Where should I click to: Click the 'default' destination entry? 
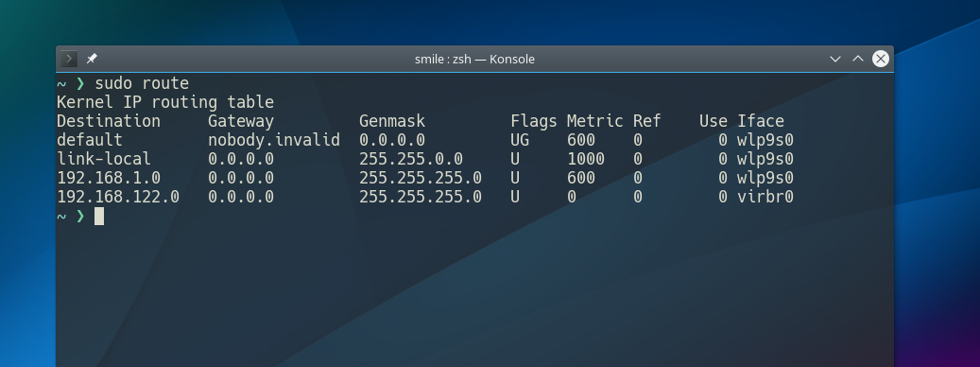click(90, 140)
